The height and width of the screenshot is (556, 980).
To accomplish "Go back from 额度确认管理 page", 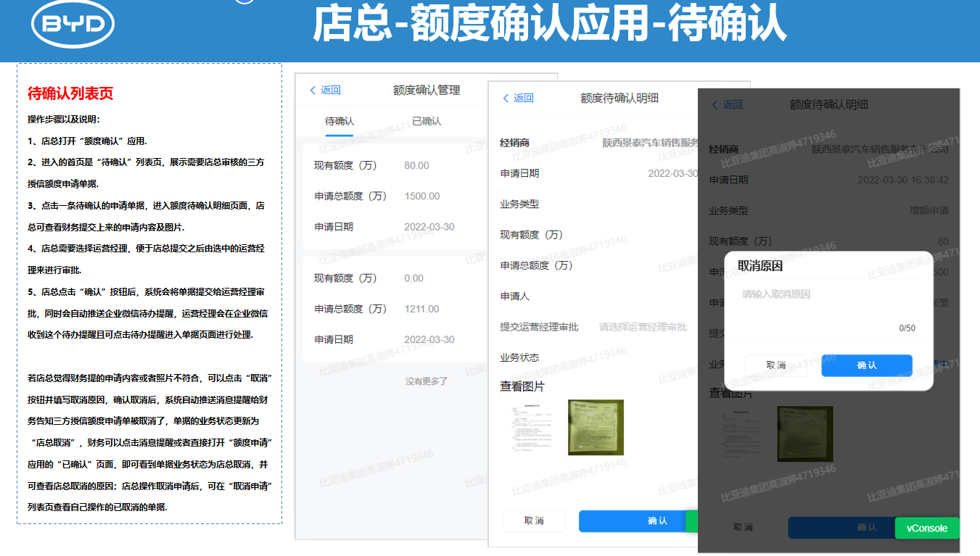I will pyautogui.click(x=325, y=90).
